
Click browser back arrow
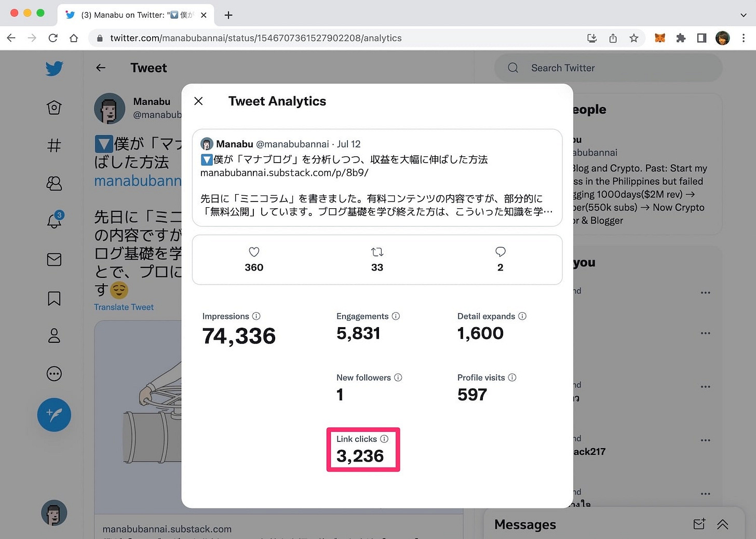pos(11,38)
